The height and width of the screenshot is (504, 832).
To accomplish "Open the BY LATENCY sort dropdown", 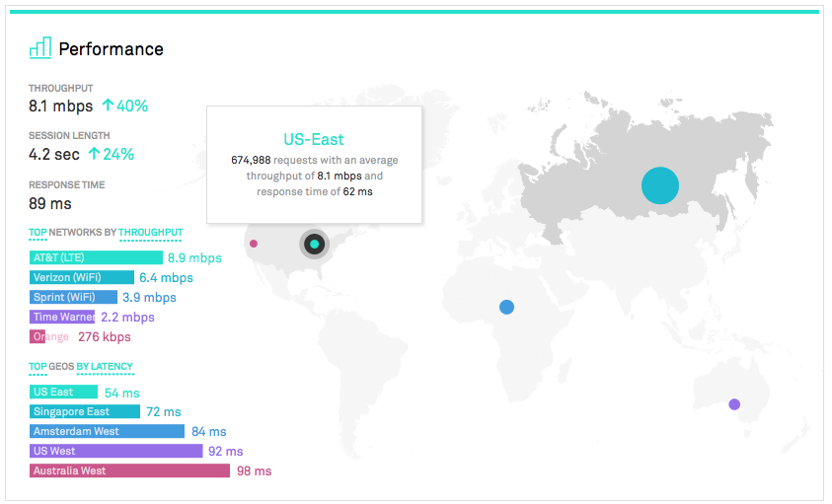I will [105, 367].
